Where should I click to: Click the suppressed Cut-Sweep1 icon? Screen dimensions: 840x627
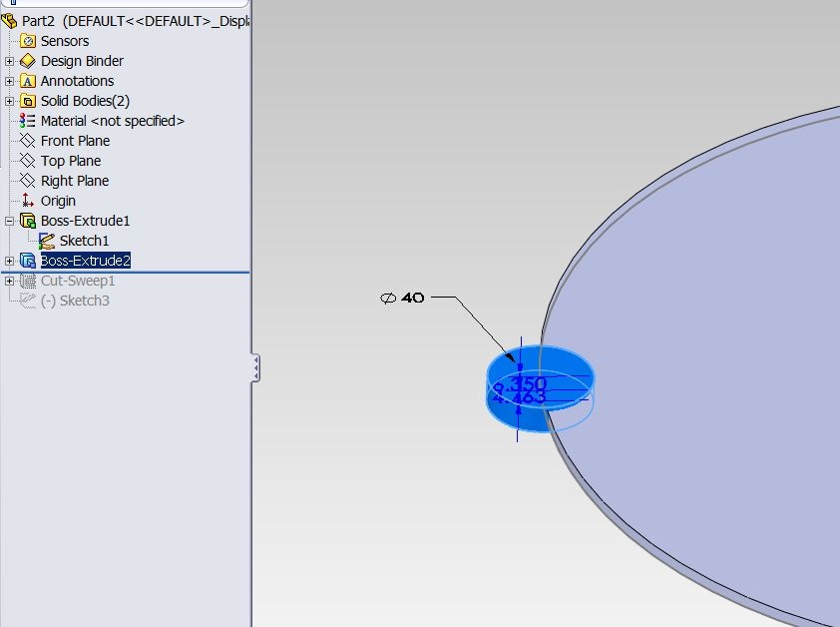(x=27, y=281)
